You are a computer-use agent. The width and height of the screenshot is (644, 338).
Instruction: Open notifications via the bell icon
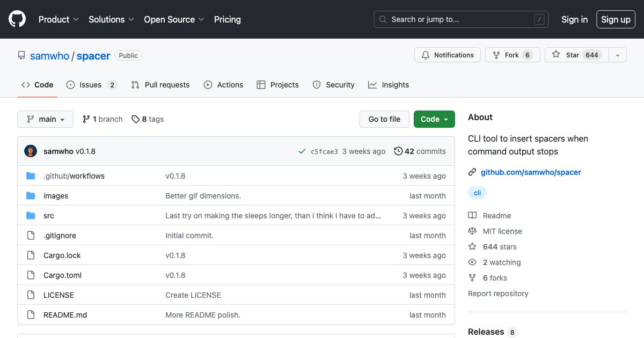click(x=426, y=55)
